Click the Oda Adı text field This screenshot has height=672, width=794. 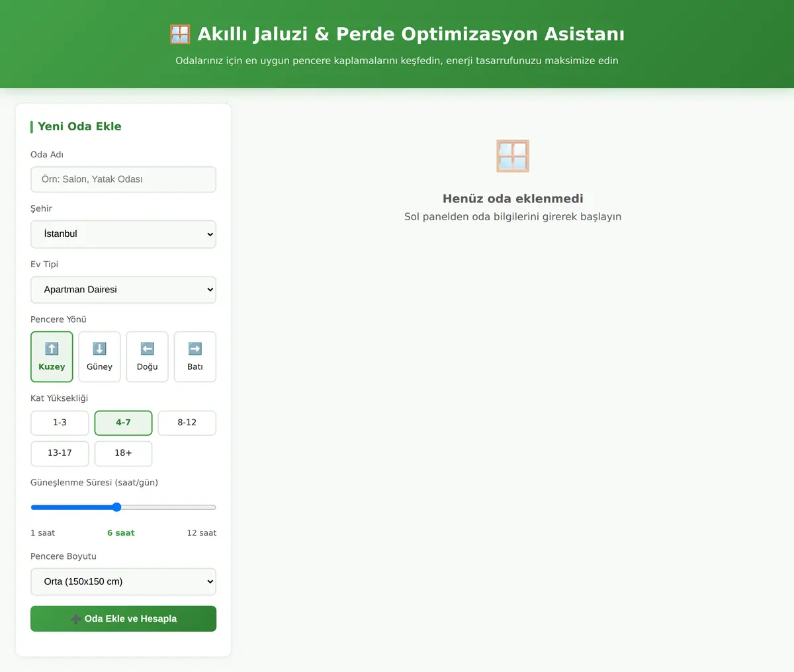123,179
